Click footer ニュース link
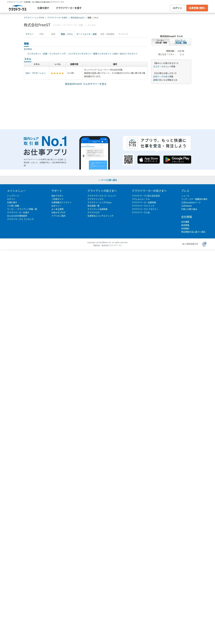 (185, 196)
